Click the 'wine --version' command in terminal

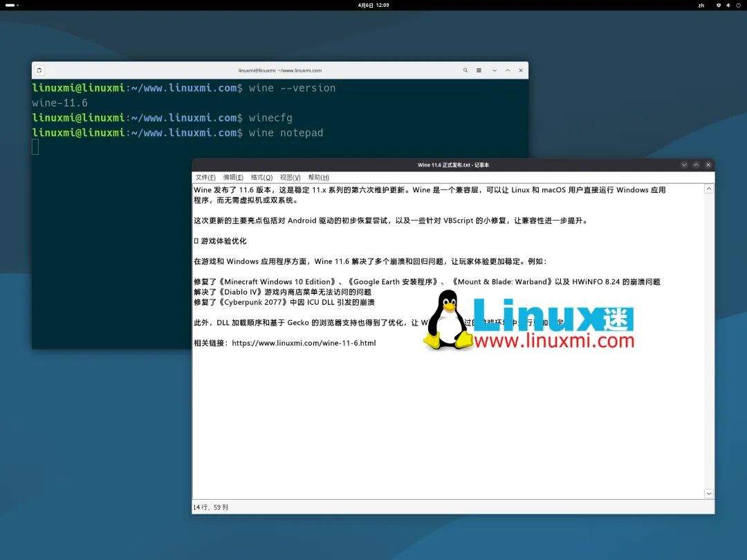tap(292, 88)
